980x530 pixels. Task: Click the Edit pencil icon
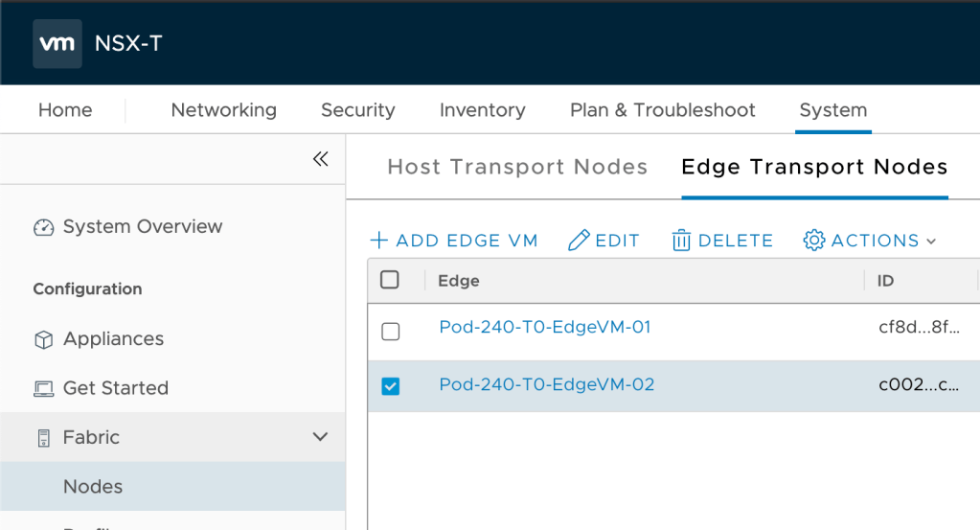point(579,241)
